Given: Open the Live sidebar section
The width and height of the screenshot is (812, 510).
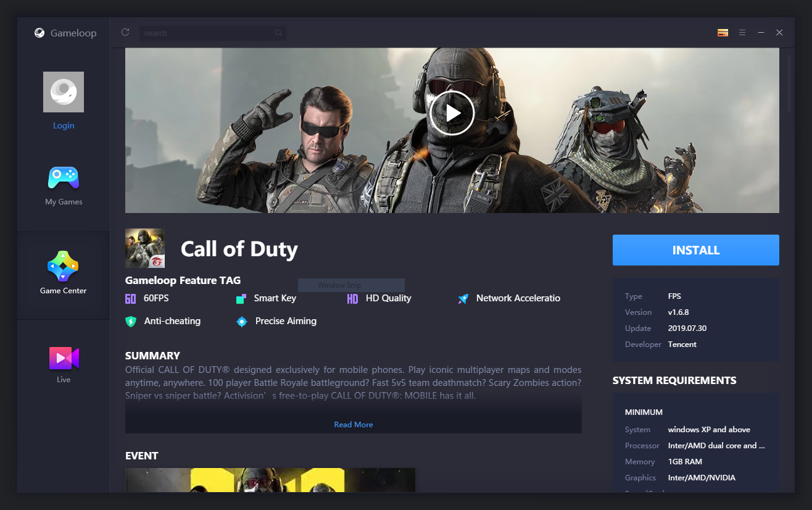Looking at the screenshot, I should (x=64, y=364).
